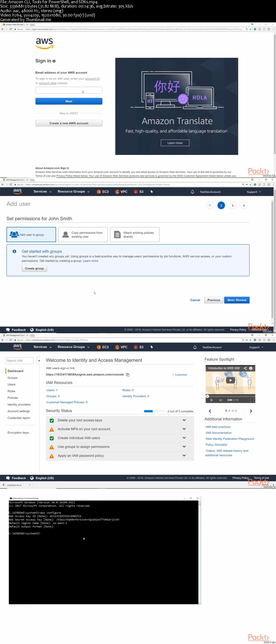Open Resource Groups dropdown on Add user page

coord(73,192)
